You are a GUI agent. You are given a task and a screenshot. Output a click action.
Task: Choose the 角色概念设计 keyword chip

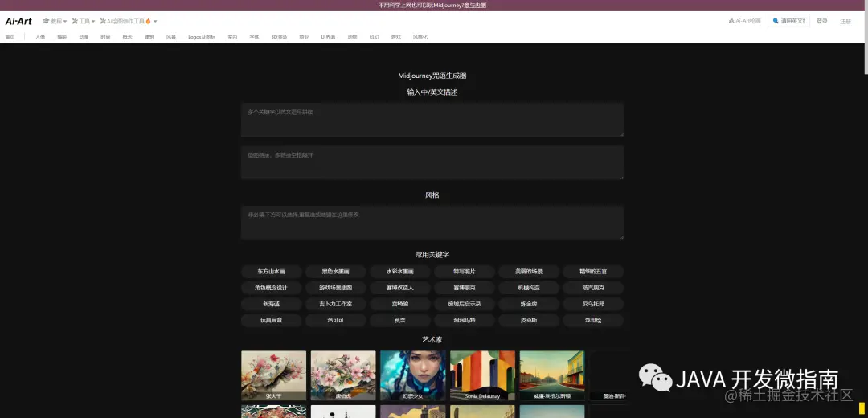[272, 288]
